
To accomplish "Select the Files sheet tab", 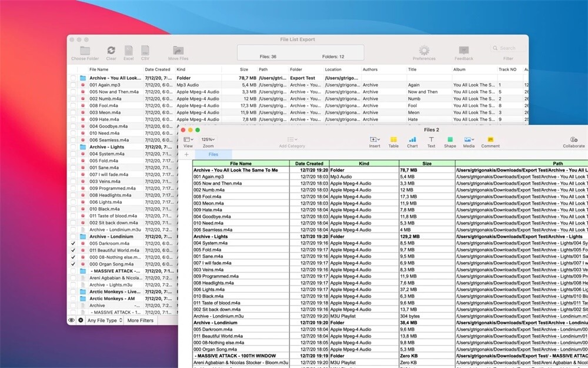I will [x=213, y=154].
